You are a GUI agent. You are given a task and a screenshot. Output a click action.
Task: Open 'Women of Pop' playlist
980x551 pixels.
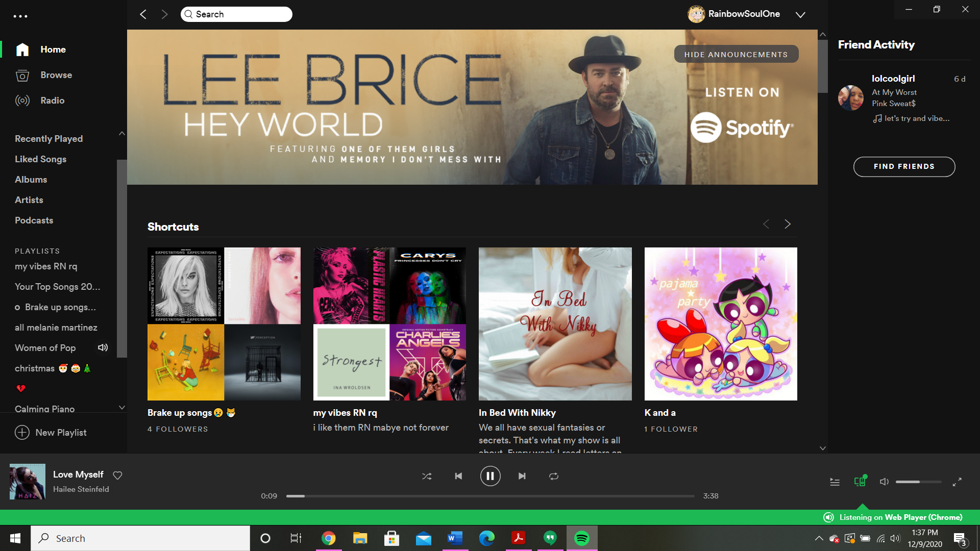[45, 348]
